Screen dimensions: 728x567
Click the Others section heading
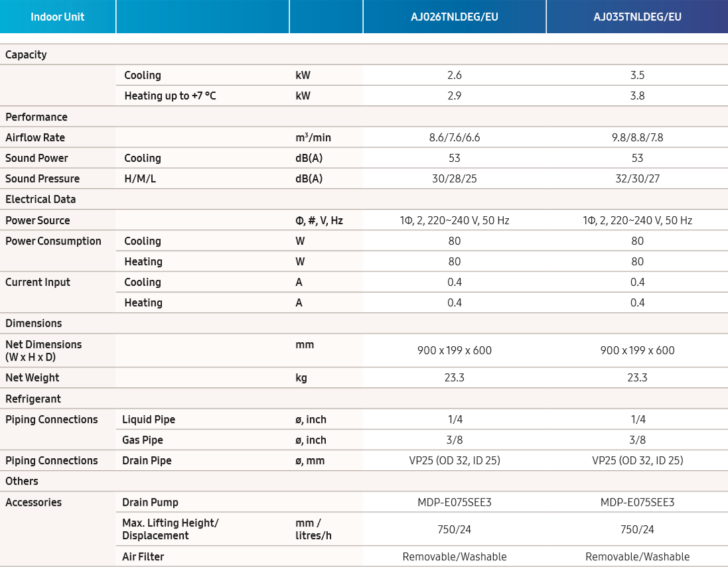22,481
